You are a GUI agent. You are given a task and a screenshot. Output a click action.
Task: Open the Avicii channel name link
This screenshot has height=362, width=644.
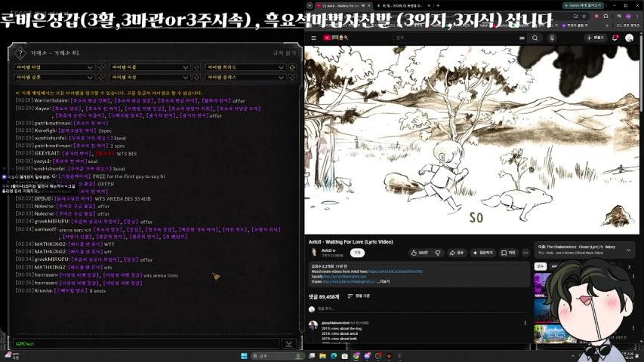point(327,250)
